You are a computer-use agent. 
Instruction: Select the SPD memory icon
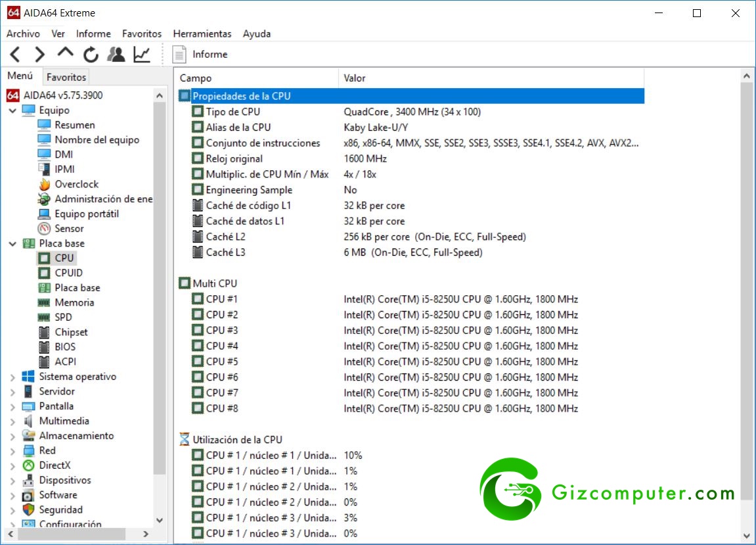44,318
